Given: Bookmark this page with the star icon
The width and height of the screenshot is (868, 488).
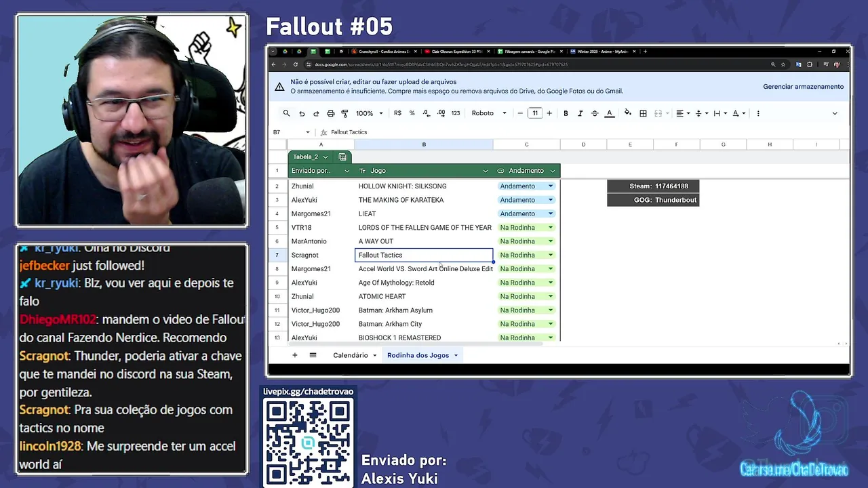Looking at the screenshot, I should (x=783, y=64).
